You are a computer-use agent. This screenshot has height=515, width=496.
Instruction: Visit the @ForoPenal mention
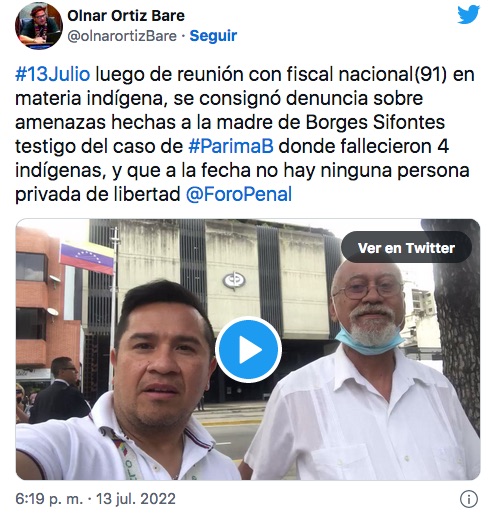239,194
